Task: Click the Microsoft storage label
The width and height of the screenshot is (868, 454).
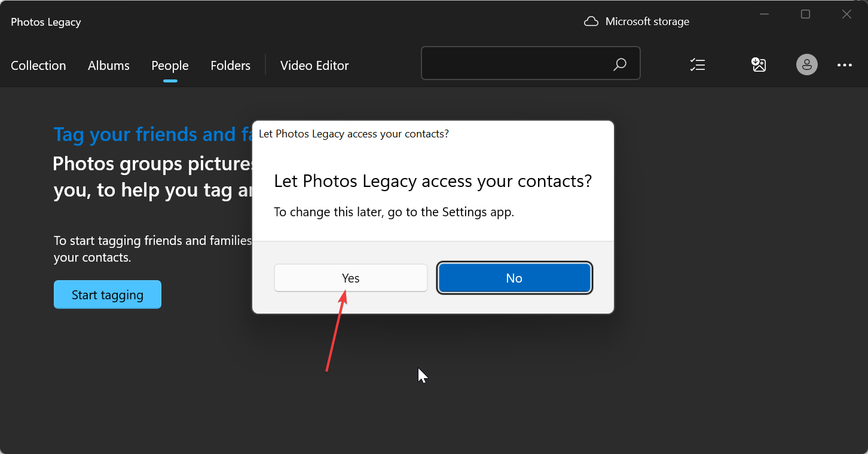Action: (x=647, y=22)
